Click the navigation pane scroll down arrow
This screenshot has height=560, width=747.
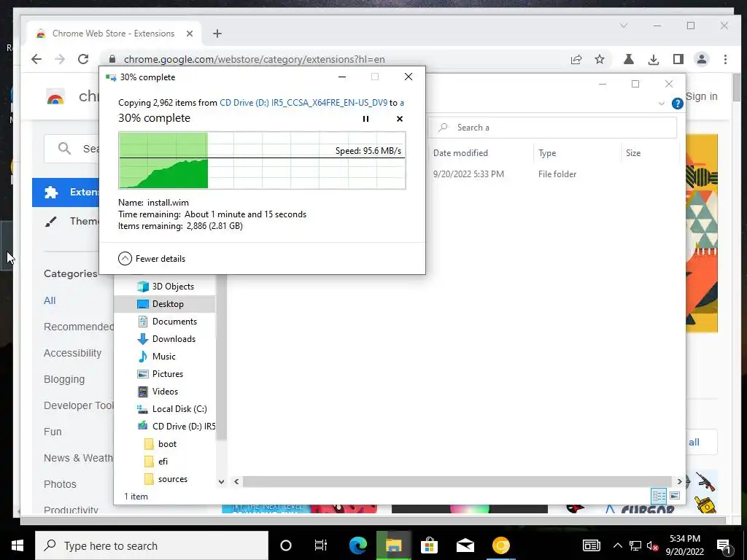221,481
